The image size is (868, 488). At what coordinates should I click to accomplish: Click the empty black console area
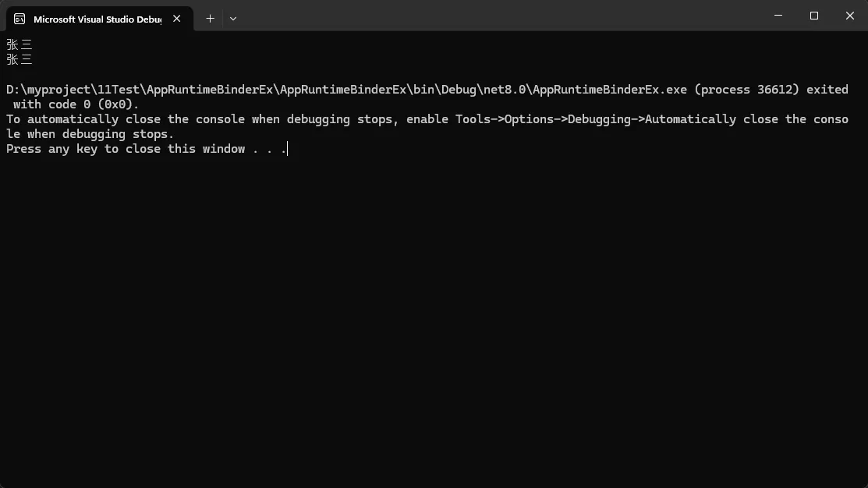click(434, 327)
